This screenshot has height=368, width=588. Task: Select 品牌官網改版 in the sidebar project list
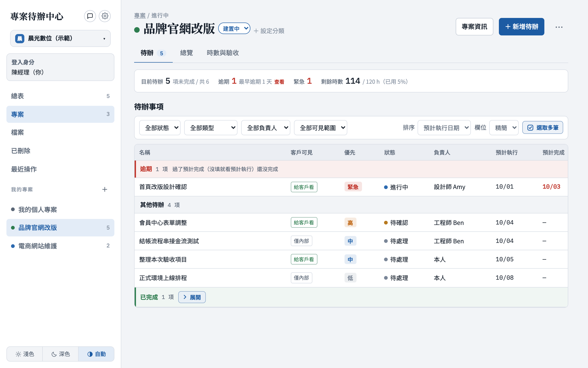[x=60, y=227]
